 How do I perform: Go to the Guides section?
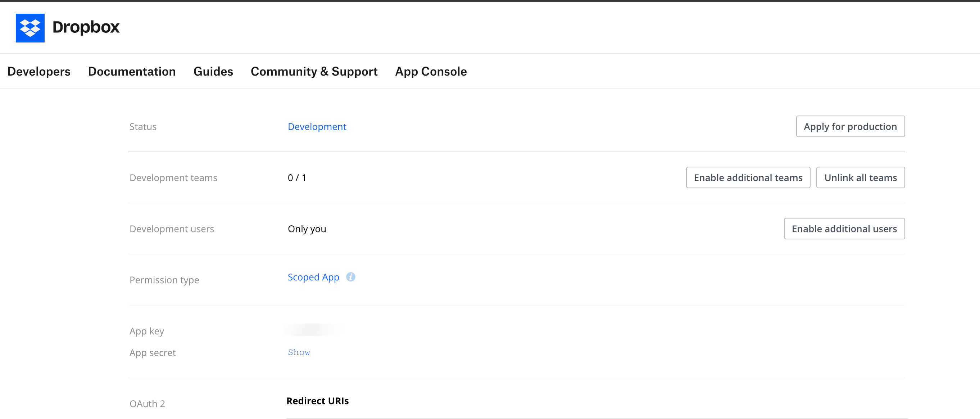(x=213, y=71)
